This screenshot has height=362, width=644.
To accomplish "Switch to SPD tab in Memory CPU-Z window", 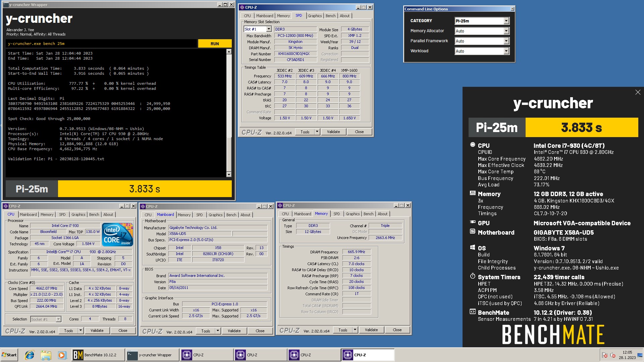I will tap(336, 214).
